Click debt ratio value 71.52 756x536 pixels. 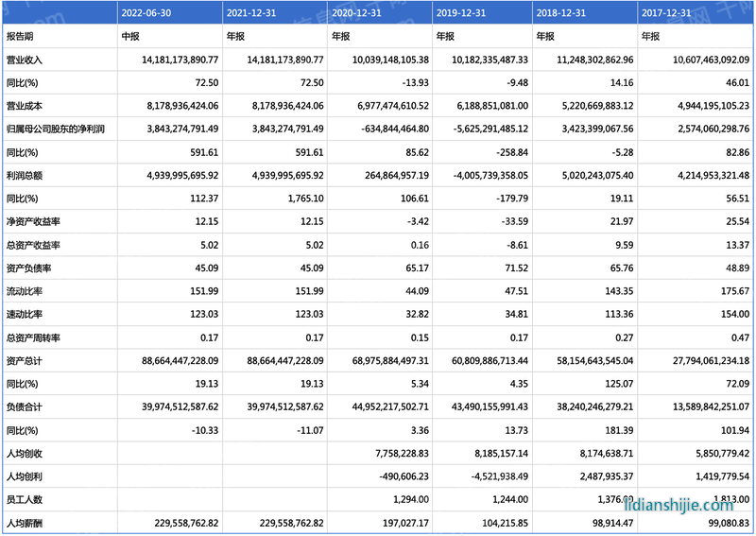[516, 268]
